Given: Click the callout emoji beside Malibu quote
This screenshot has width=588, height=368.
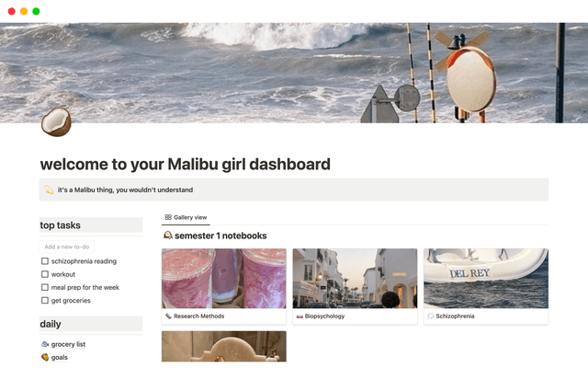Looking at the screenshot, I should (x=49, y=190).
